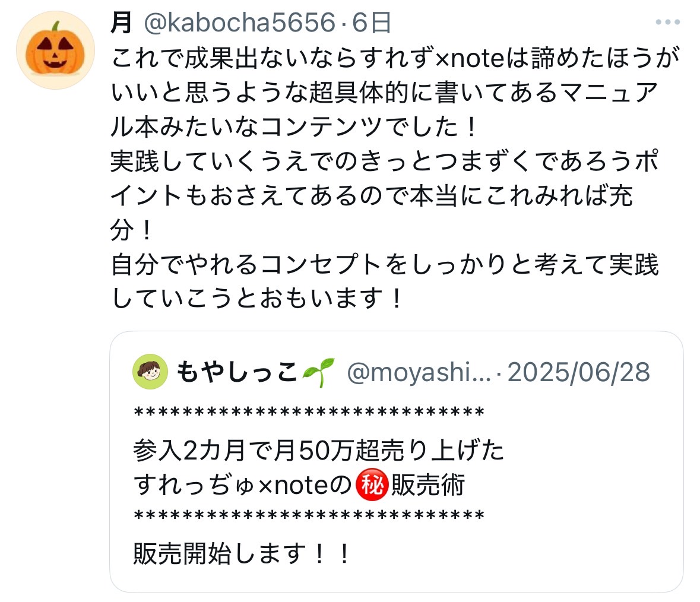Click the もやしっこ girl avatar in the quoted tweet
The width and height of the screenshot is (700, 602).
[x=150, y=371]
